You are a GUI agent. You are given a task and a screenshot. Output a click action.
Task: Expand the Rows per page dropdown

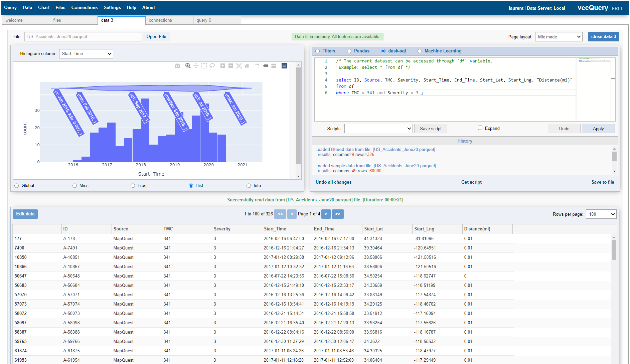click(x=601, y=214)
